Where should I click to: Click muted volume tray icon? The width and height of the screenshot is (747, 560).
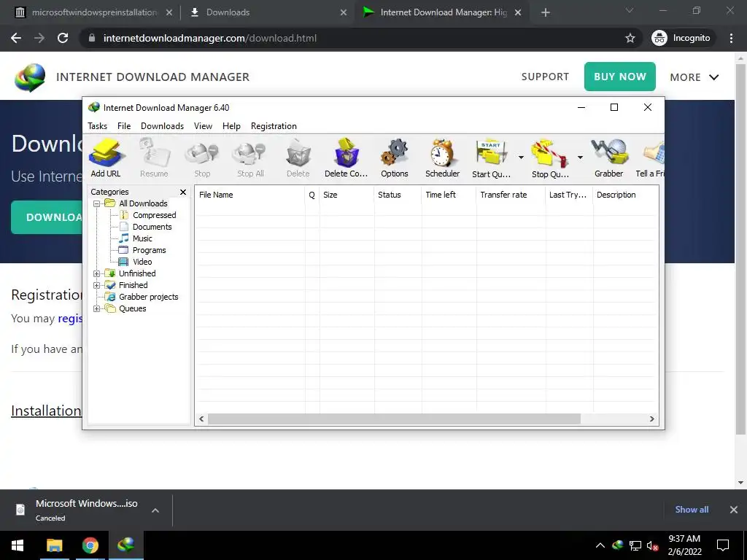652,545
